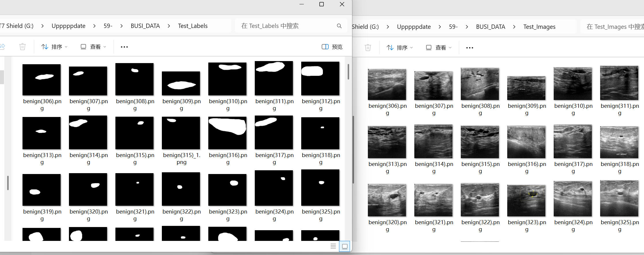Viewport: 644px width, 255px height.
Task: Select benign(316).png mask in Test_Labels
Action: point(227,133)
